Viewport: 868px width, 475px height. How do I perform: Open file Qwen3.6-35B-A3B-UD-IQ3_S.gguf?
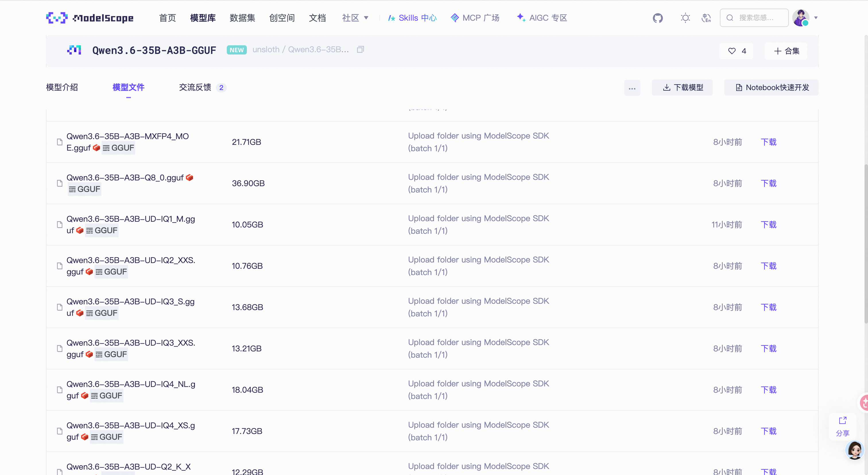pos(130,307)
